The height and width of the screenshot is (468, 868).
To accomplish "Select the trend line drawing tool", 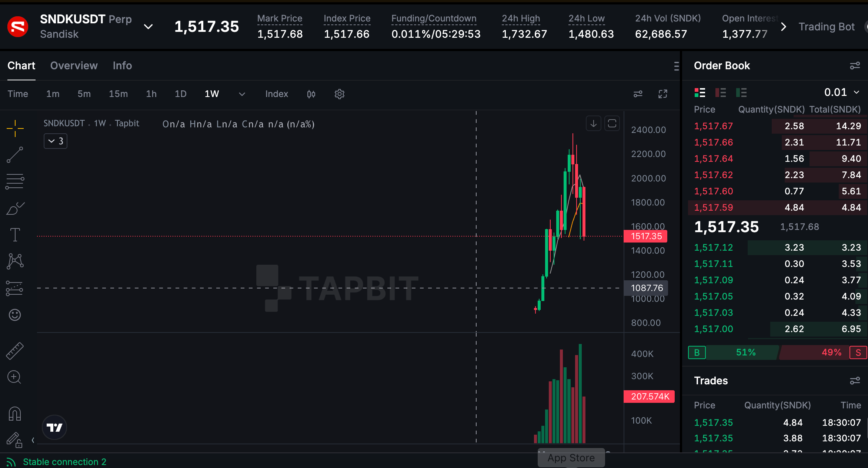I will point(15,155).
